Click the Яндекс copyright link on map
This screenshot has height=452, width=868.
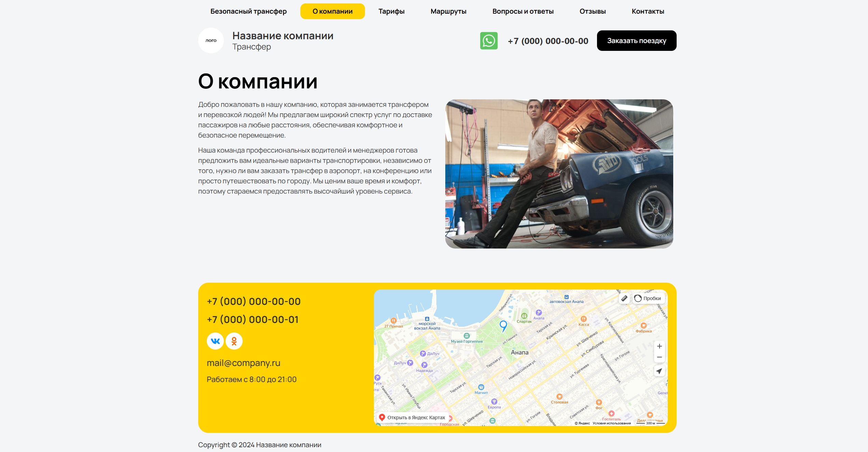click(582, 423)
